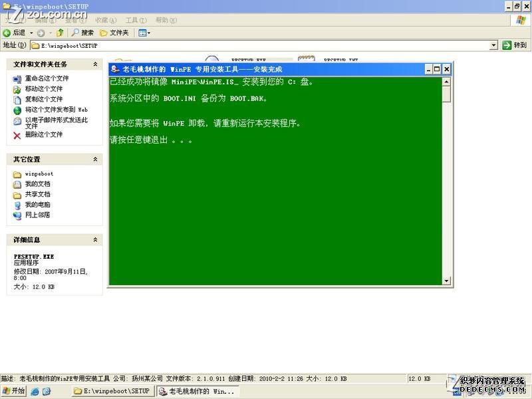This screenshot has width=532, height=399.
Task: Click 重命名这个文件 rename link
Action: click(x=47, y=78)
